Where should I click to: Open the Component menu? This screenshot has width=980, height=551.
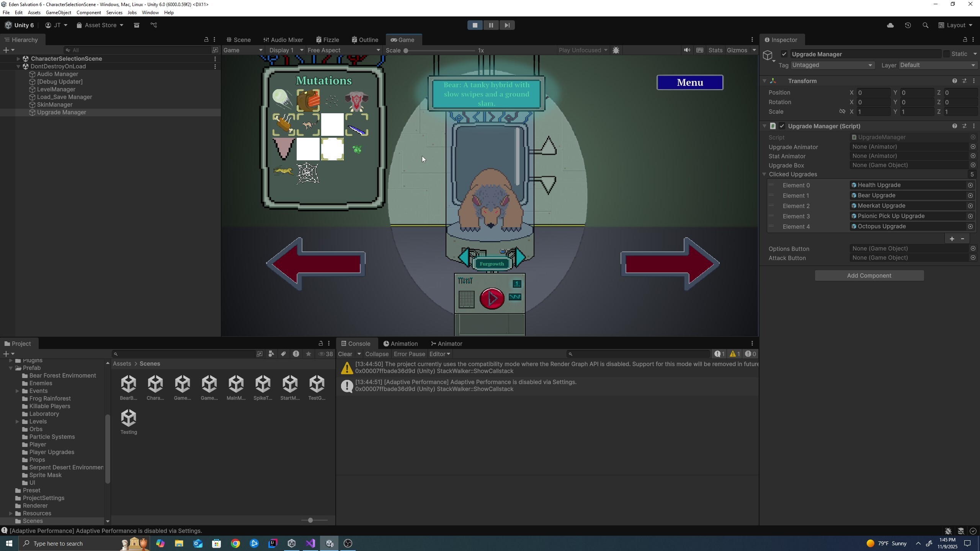pyautogui.click(x=88, y=12)
